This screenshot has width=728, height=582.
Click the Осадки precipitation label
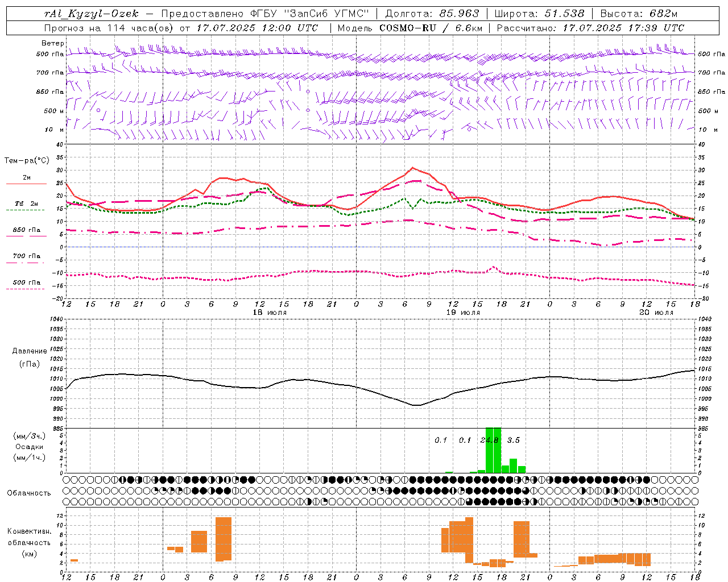pyautogui.click(x=30, y=447)
